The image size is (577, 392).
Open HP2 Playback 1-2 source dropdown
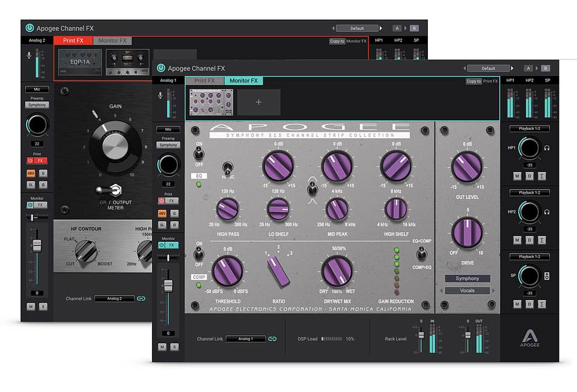click(530, 192)
